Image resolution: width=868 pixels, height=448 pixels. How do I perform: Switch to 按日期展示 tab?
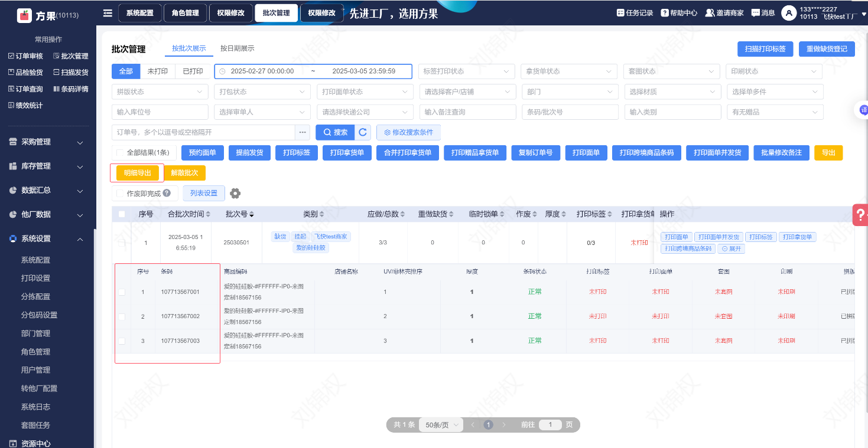(x=237, y=48)
